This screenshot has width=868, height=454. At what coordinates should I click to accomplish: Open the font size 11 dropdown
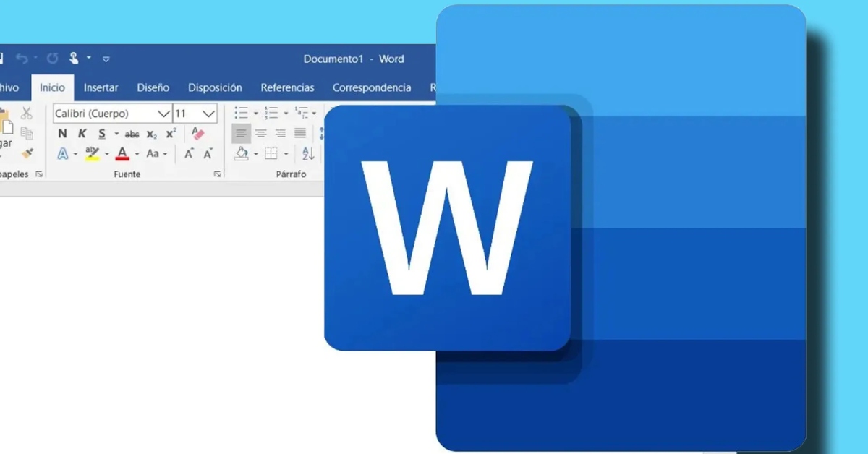click(209, 113)
